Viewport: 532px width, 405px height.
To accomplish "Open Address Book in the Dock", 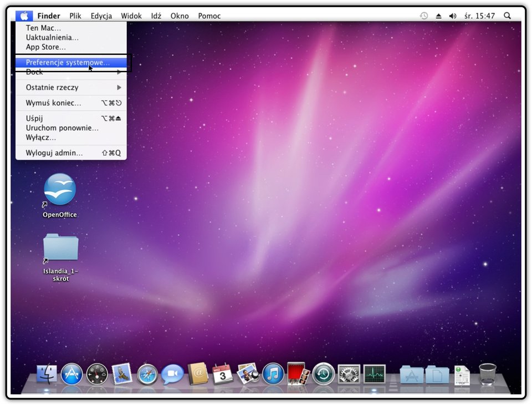I will (x=198, y=374).
